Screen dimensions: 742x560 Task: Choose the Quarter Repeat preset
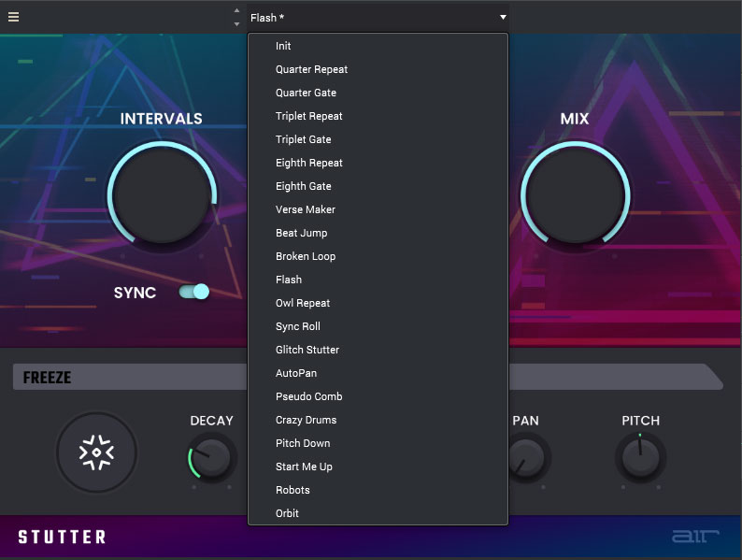pyautogui.click(x=378, y=69)
